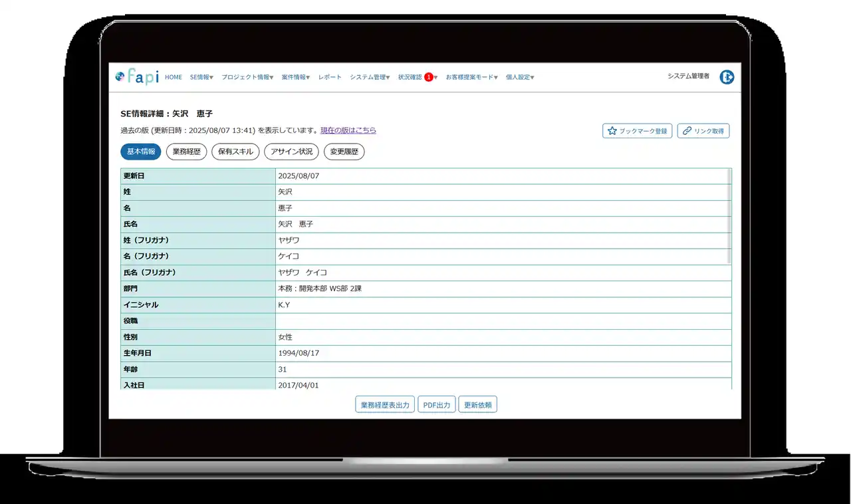The image size is (851, 504).
Task: View the アサイン状況 tab
Action: 291,152
